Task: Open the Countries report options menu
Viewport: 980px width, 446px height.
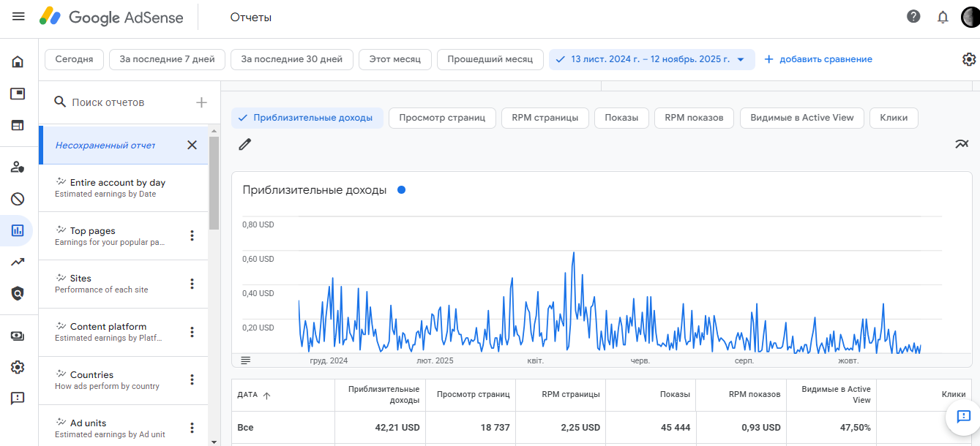Action: 192,379
